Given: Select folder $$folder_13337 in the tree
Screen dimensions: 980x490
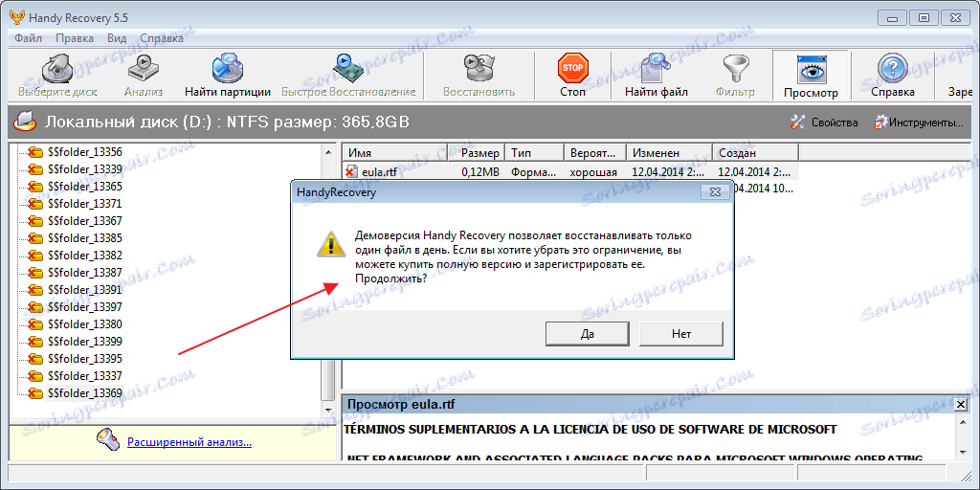Looking at the screenshot, I should (x=84, y=375).
